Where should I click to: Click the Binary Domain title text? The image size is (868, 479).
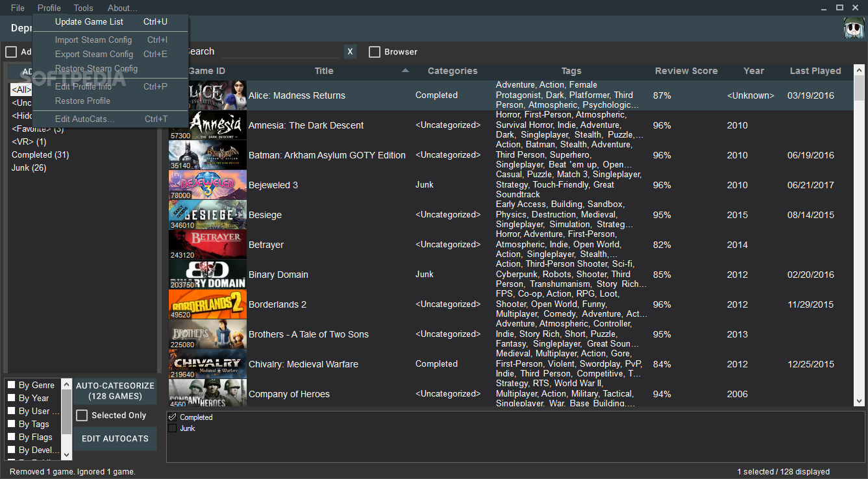pos(279,275)
